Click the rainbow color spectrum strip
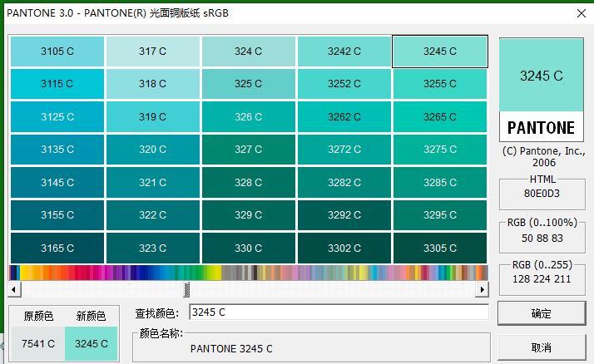The width and height of the screenshot is (594, 364). [248, 273]
